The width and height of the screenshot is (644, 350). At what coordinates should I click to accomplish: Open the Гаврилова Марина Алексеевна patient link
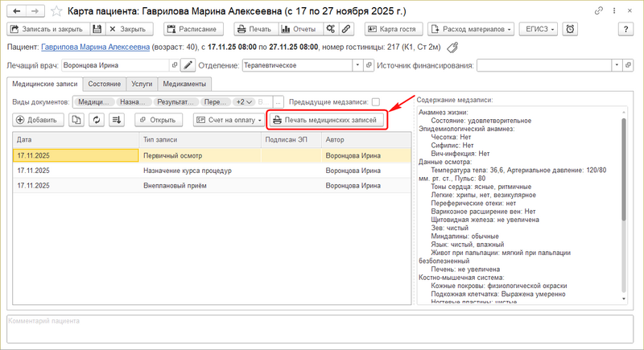click(95, 47)
